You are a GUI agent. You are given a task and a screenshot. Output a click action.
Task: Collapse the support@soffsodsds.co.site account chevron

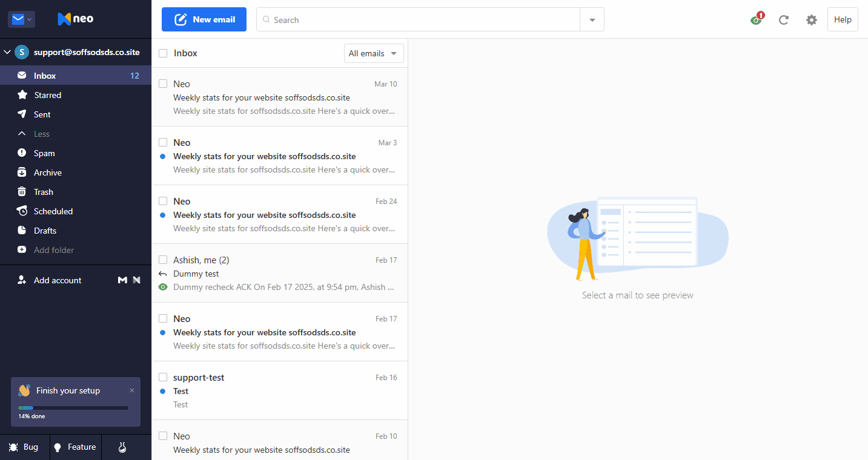click(x=7, y=53)
